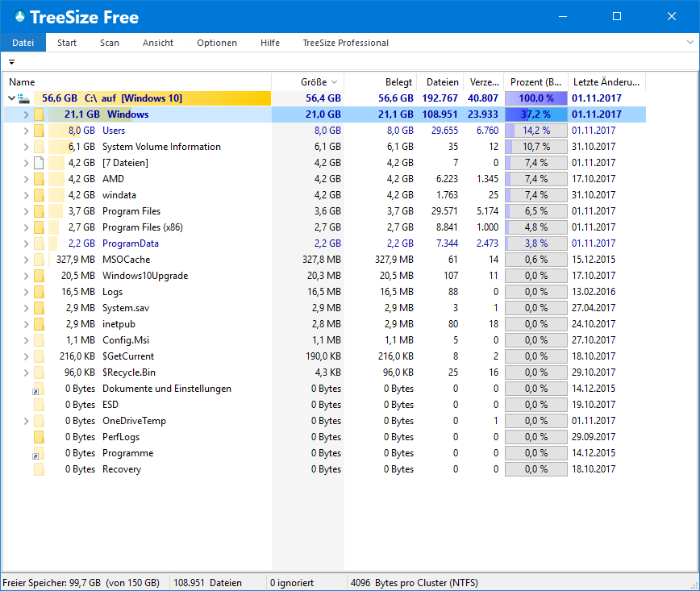700x591 pixels.
Task: Click the C:\ drive icon in root row
Action: 23,98
